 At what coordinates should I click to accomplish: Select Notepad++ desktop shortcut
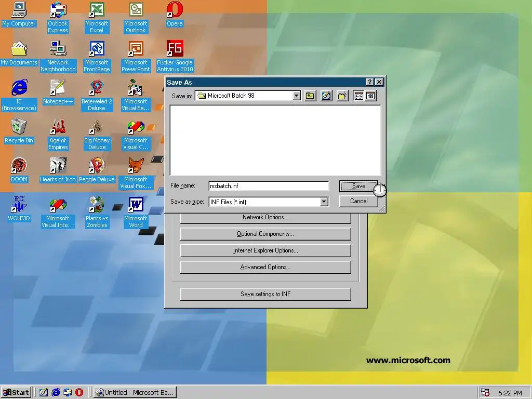click(58, 92)
